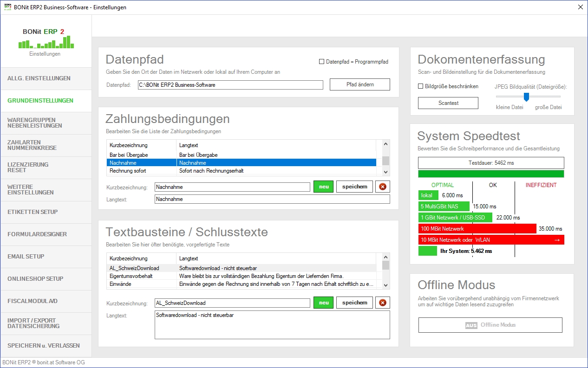Adjust the JPEG Bildqualität slider handle
Viewport: 588px width, 368px height.
526,97
